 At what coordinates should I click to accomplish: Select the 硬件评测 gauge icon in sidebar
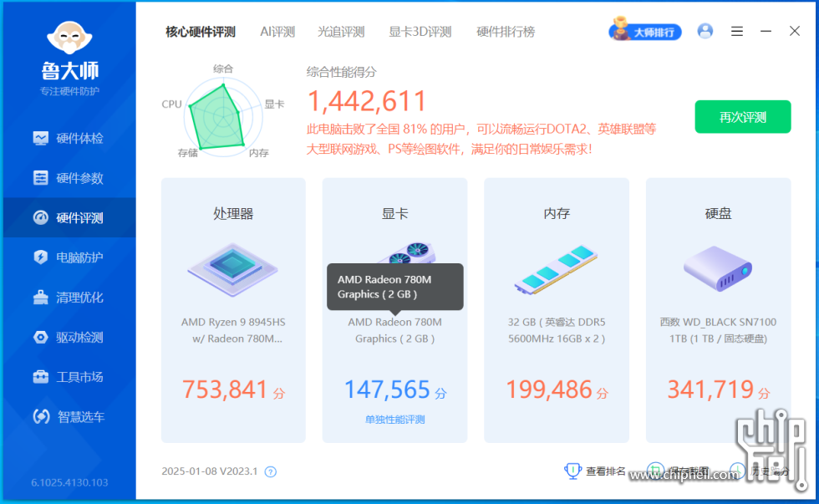pyautogui.click(x=40, y=217)
